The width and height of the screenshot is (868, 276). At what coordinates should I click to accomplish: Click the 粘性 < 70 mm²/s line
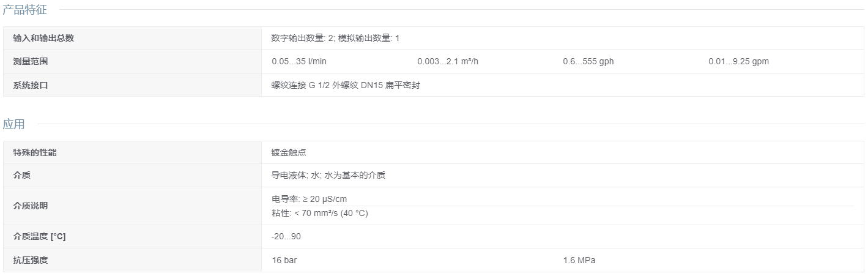click(x=320, y=213)
